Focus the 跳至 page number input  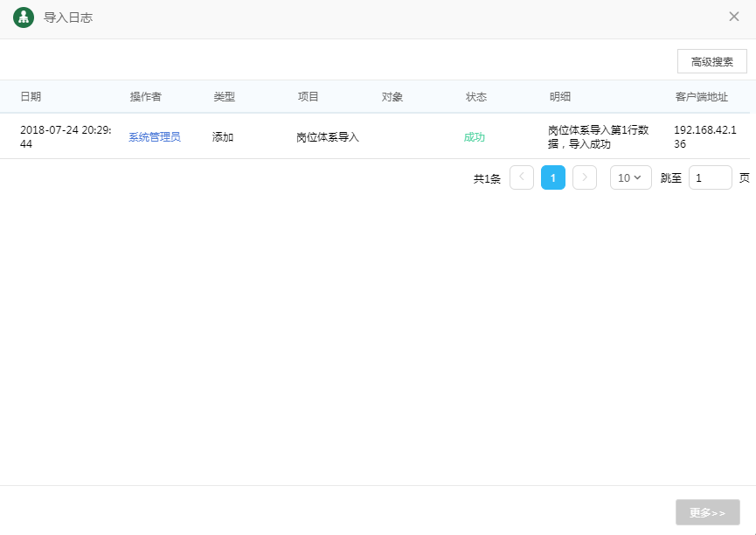[710, 177]
